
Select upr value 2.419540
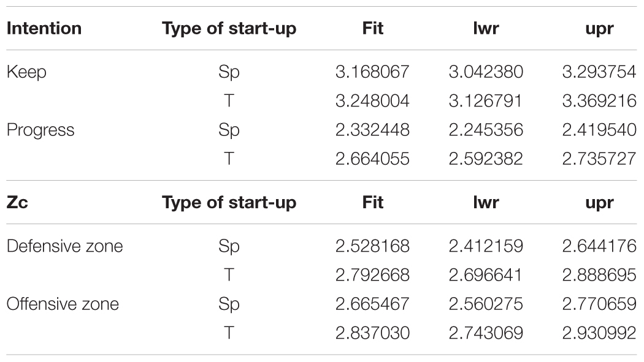point(599,130)
